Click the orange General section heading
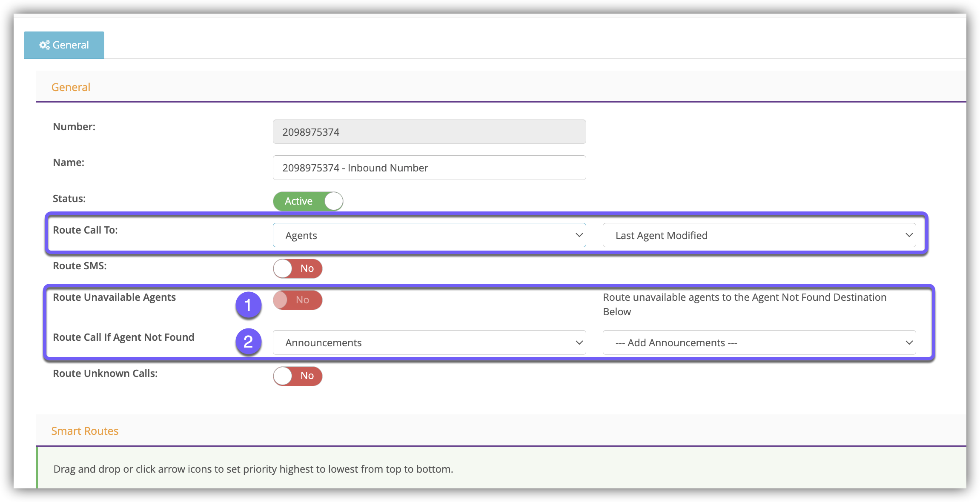This screenshot has width=980, height=502. point(71,87)
